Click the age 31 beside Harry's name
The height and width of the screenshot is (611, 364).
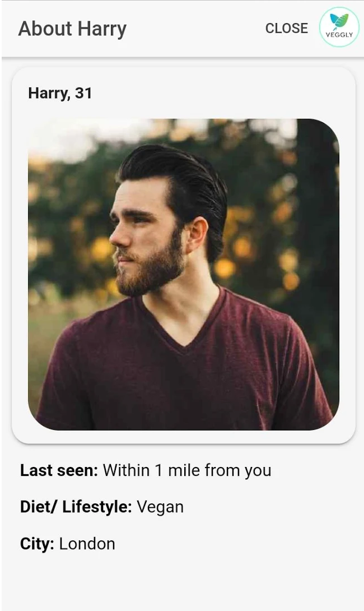pos(83,93)
